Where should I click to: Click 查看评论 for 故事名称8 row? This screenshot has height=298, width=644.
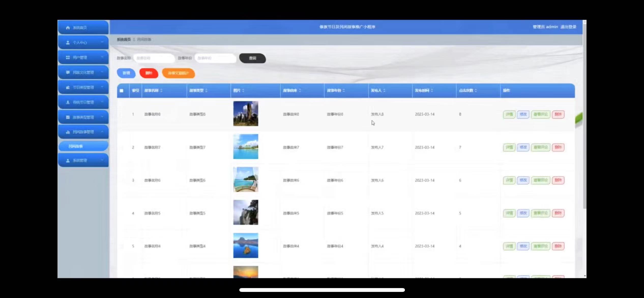tap(541, 114)
